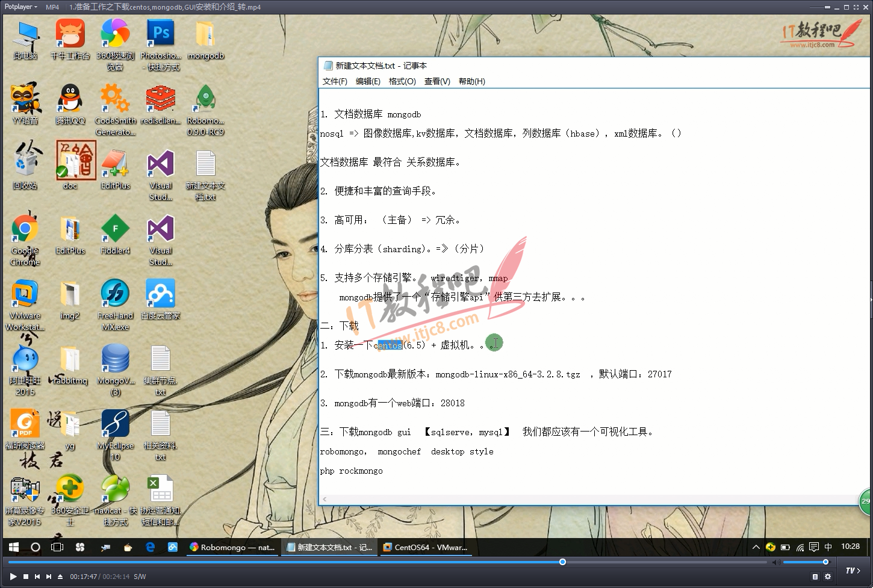Viewport: 873px width, 588px height.
Task: Select the 腾讯QQ penguin icon
Action: (70, 105)
